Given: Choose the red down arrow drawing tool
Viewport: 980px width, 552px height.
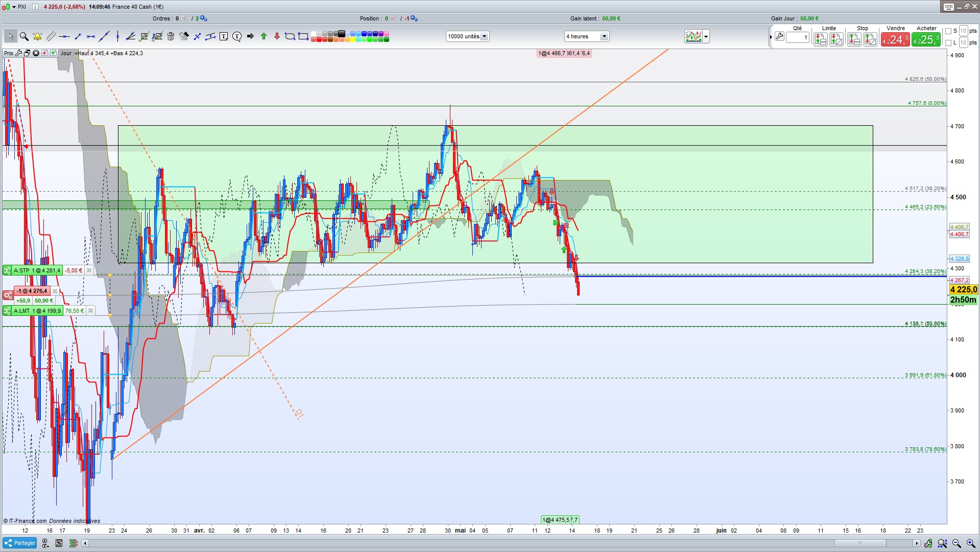Looking at the screenshot, I should tap(277, 36).
